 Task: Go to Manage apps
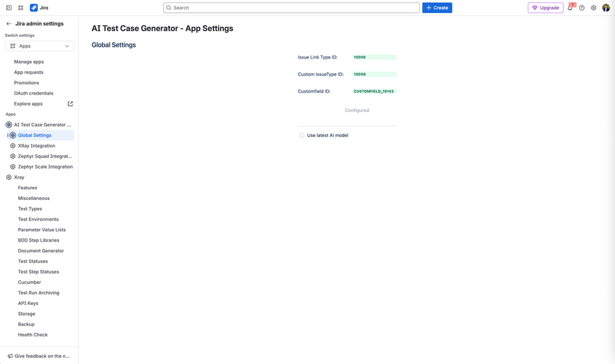click(29, 61)
